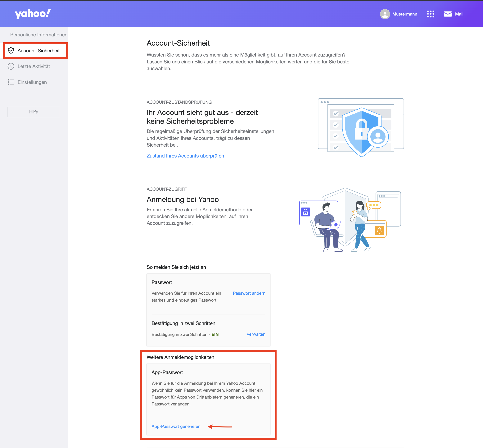Viewport: 483px width, 448px height.
Task: Click Passwort ändern link
Action: tap(249, 293)
